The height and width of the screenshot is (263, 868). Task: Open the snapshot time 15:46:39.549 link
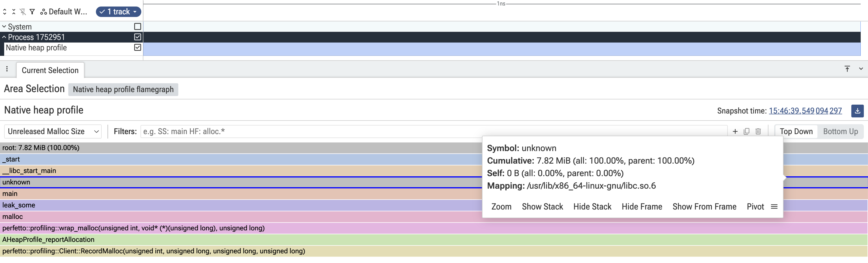tap(805, 111)
